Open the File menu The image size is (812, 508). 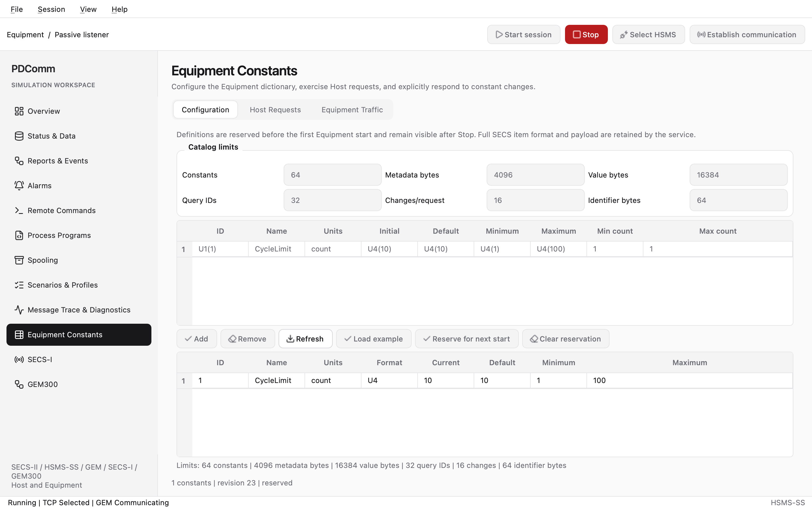pos(17,9)
